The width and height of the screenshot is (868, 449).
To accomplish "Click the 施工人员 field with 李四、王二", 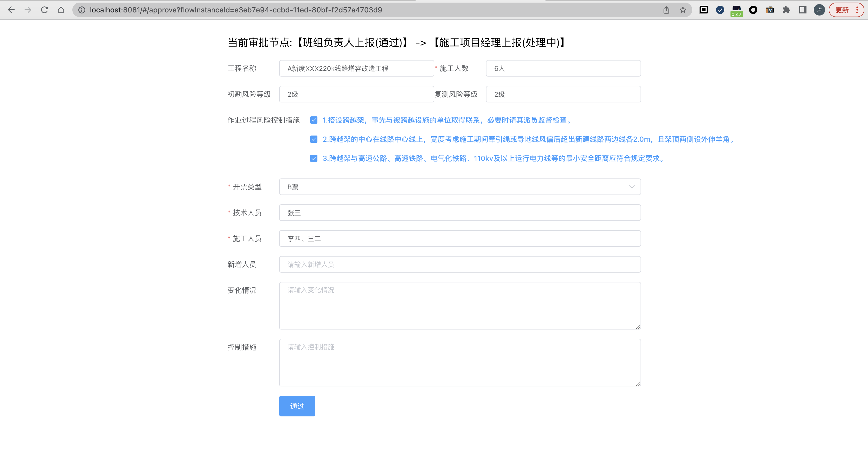I will tap(460, 239).
